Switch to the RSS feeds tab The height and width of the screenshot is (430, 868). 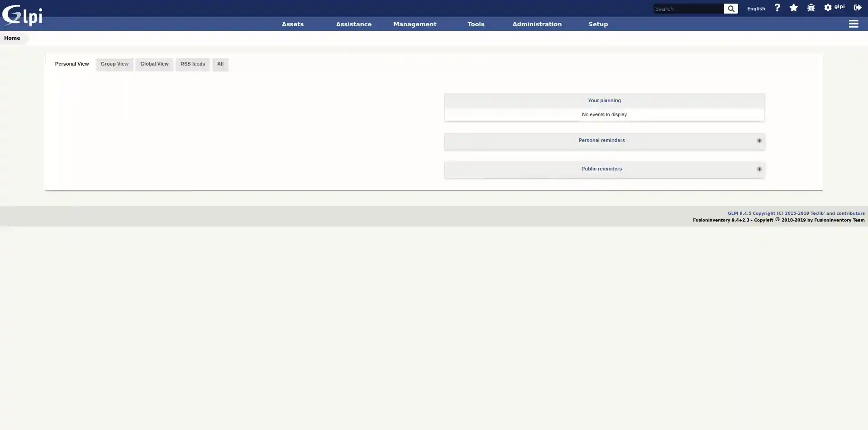pos(192,64)
